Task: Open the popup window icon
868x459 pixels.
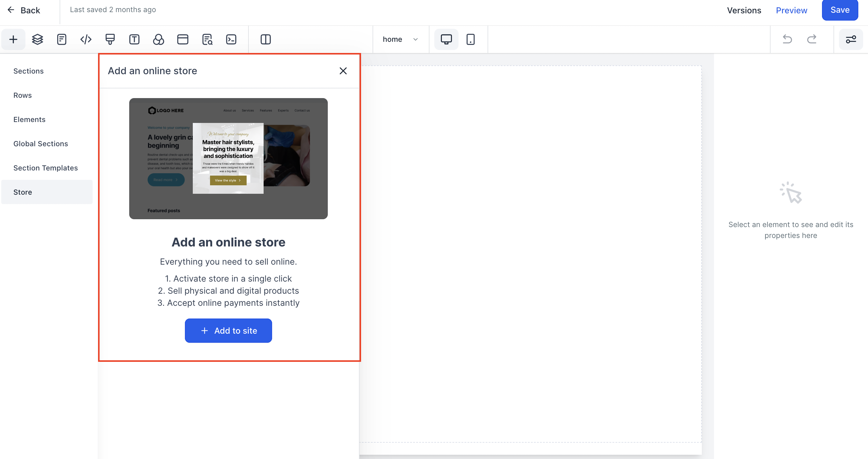Action: 182,39
